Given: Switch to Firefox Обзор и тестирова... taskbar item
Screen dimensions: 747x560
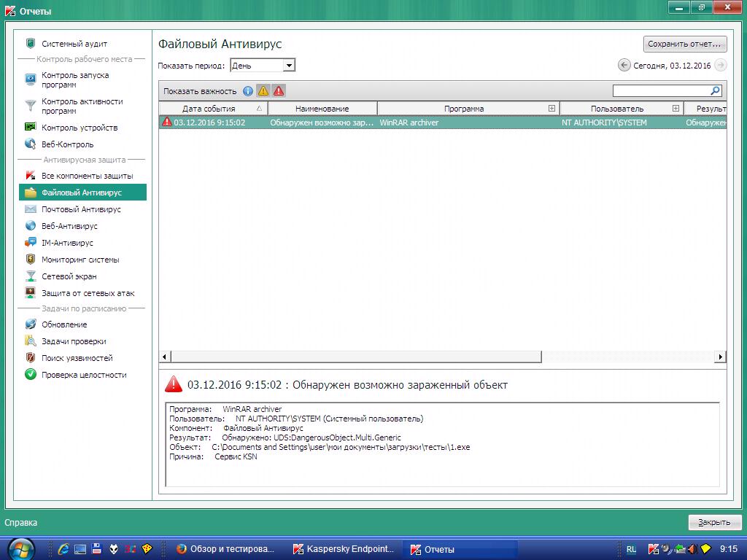Looking at the screenshot, I should tap(225, 549).
